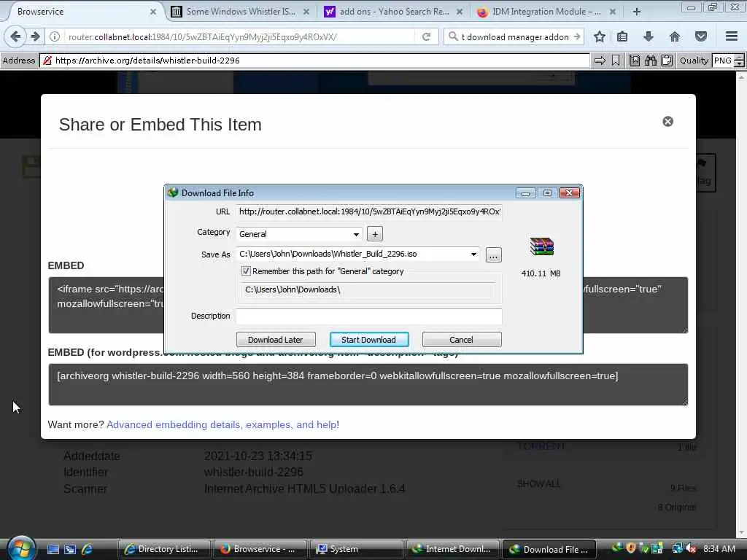Add a new category with the plus button
This screenshot has height=560, width=747.
(375, 234)
